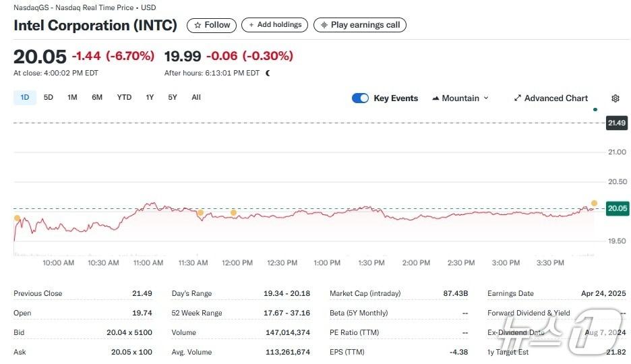The image size is (631, 364).
Task: Click the plus icon in Add holdings
Action: click(x=251, y=25)
